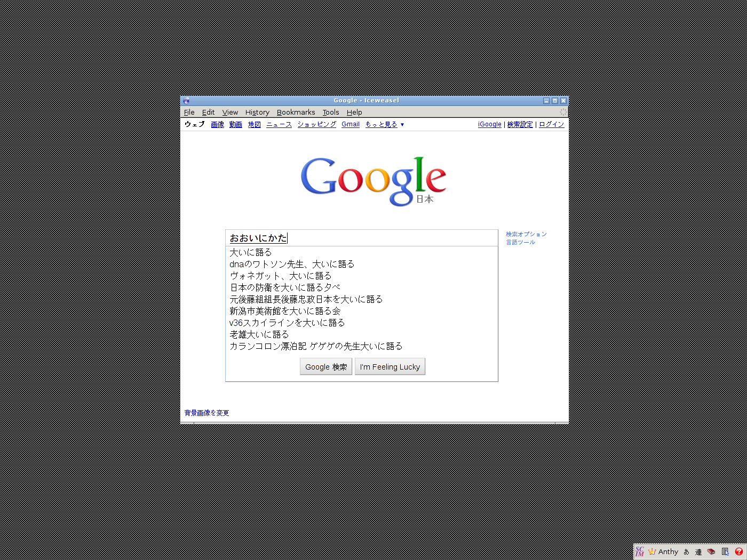Close the Iceweasel window

pos(563,101)
